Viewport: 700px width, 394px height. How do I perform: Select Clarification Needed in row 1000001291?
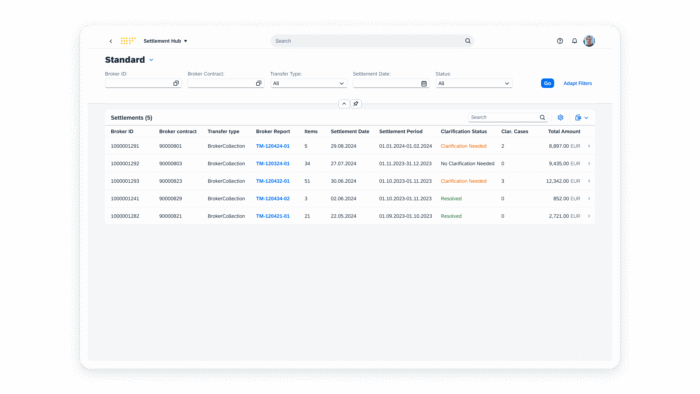(463, 146)
